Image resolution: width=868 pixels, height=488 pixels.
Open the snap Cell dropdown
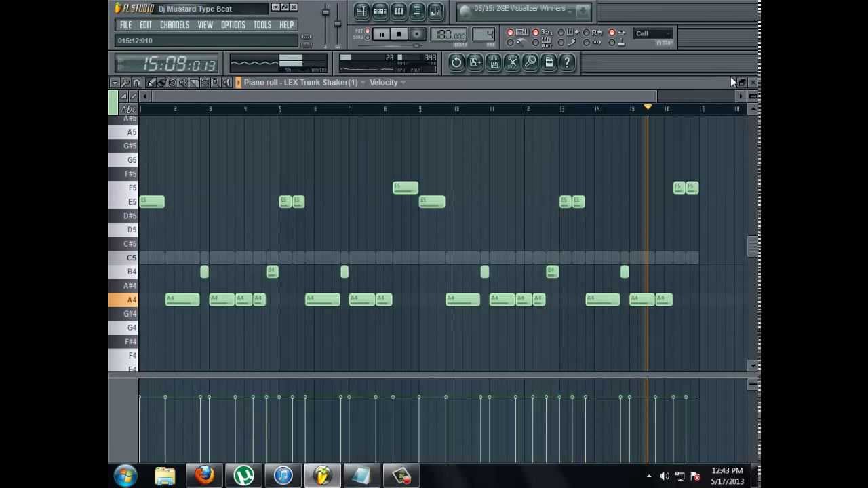click(x=652, y=33)
